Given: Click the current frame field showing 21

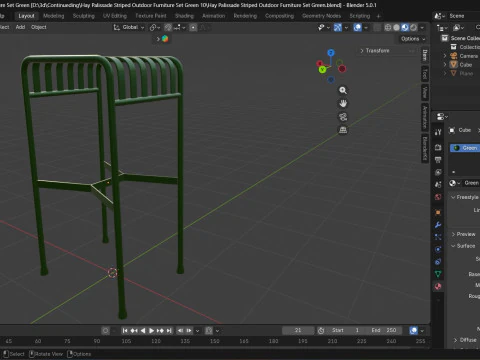Looking at the screenshot, I should point(298,330).
